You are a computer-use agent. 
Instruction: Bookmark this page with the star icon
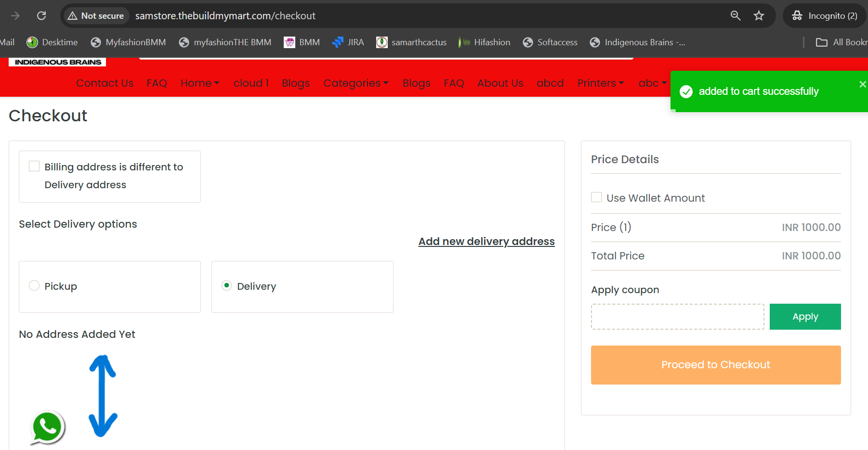759,16
